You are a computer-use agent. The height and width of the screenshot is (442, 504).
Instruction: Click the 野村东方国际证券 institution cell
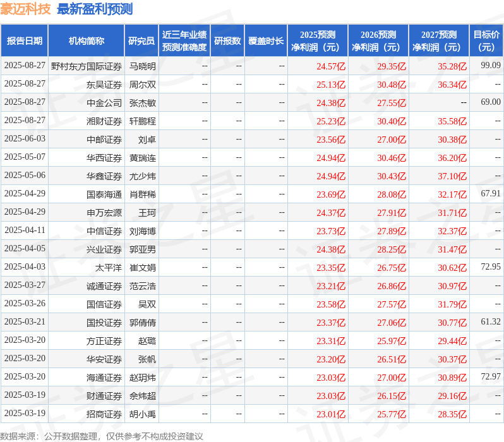coord(86,66)
